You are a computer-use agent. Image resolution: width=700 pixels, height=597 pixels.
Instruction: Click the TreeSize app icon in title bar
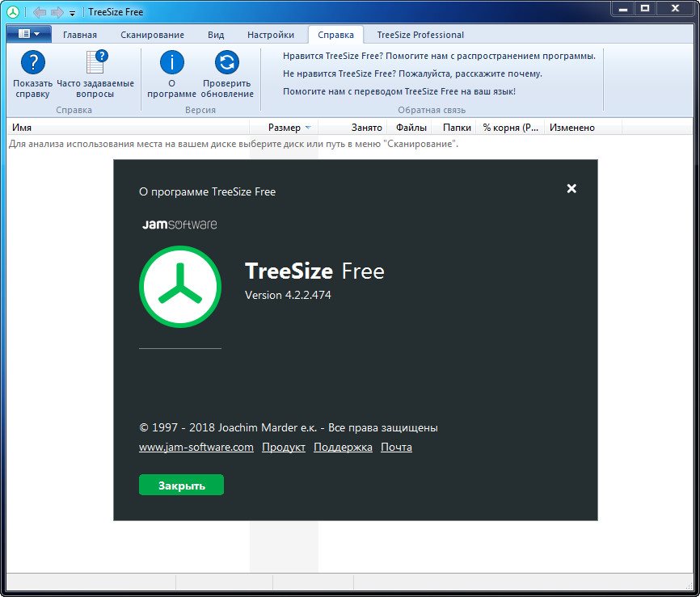[x=13, y=12]
